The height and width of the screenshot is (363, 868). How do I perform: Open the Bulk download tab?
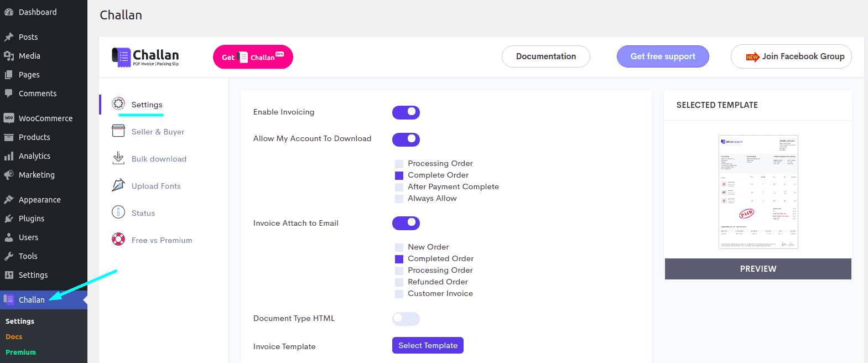click(159, 159)
